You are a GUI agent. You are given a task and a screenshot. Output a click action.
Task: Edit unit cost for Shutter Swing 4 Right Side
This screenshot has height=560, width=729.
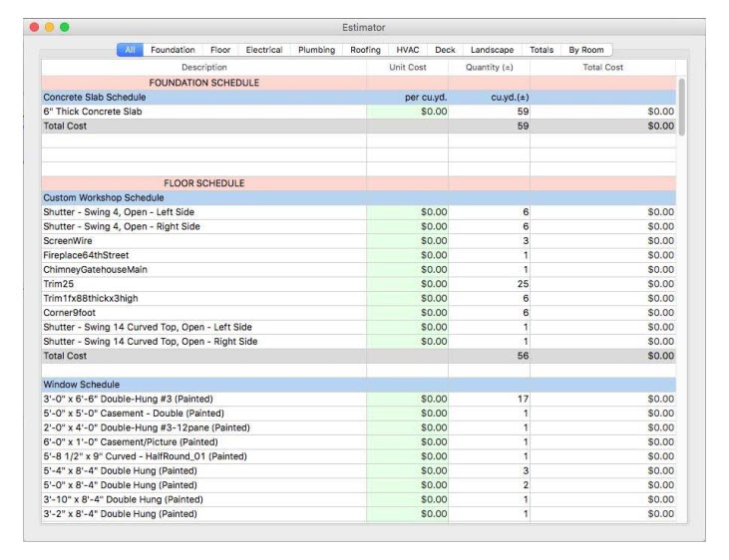click(407, 226)
